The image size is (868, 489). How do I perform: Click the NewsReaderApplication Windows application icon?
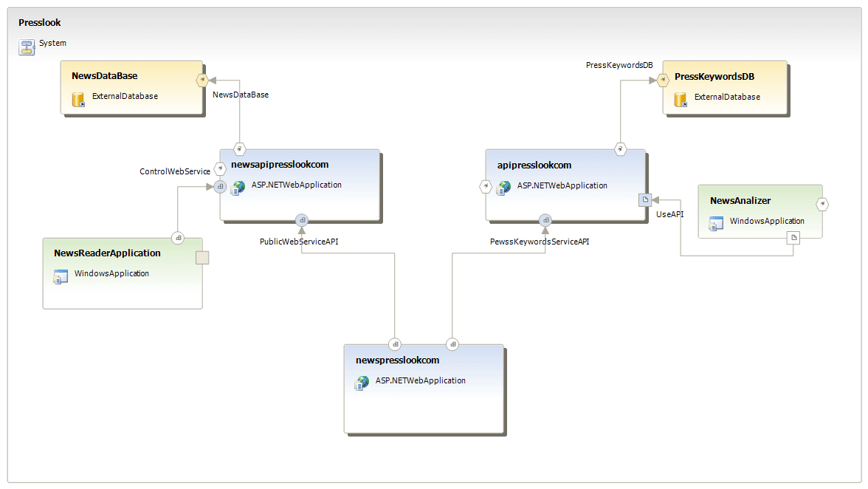61,276
